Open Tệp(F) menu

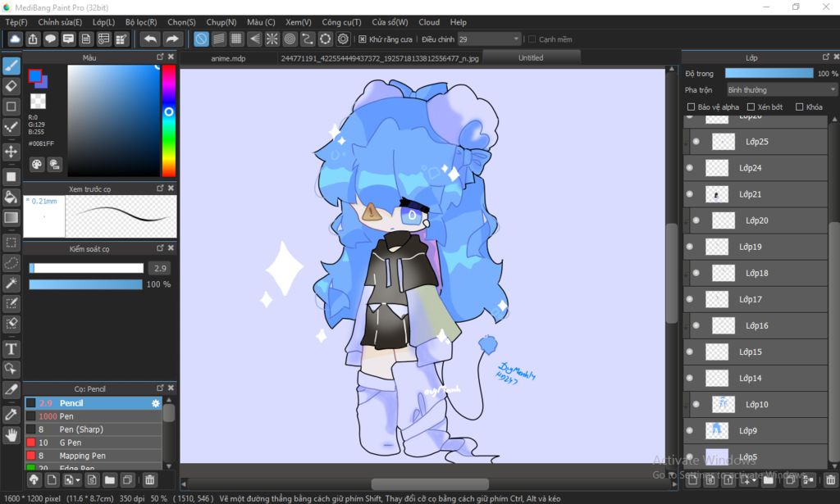click(x=16, y=22)
